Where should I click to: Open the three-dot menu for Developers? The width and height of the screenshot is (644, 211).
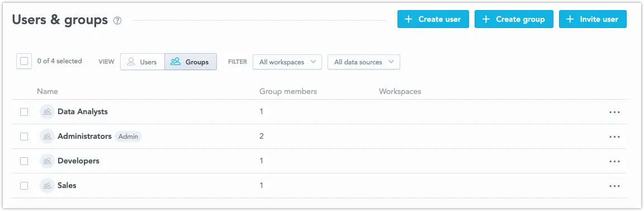tap(614, 162)
